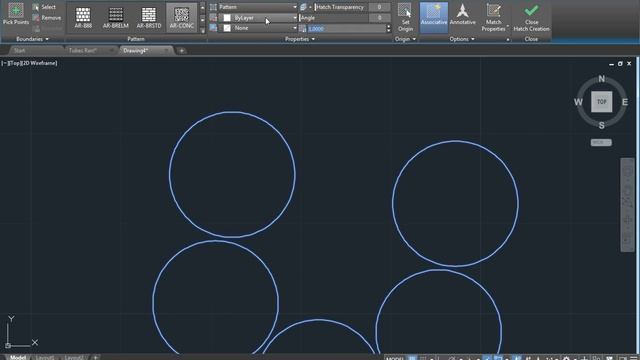The width and height of the screenshot is (640, 360).
Task: Click the hatch pattern scale field
Action: 347,29
